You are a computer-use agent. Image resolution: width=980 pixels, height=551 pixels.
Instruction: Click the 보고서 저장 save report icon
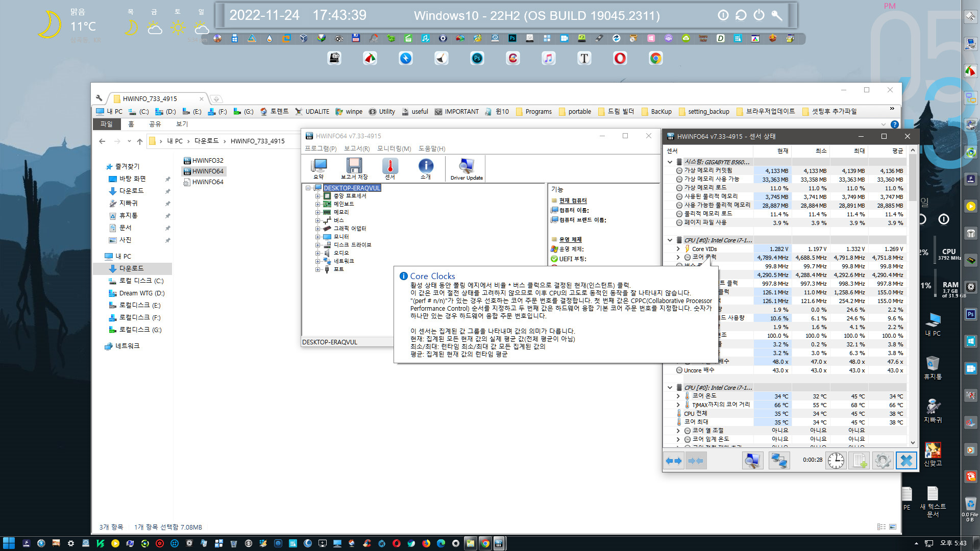354,169
